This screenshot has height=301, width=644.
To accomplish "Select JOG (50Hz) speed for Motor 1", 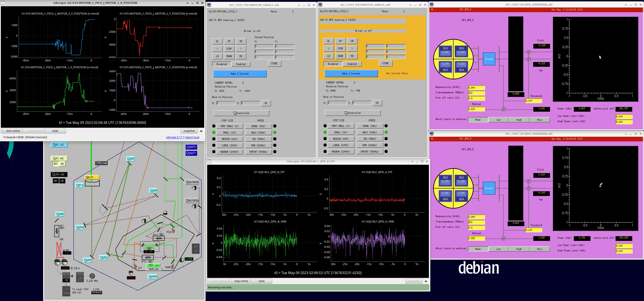I will [370, 139].
